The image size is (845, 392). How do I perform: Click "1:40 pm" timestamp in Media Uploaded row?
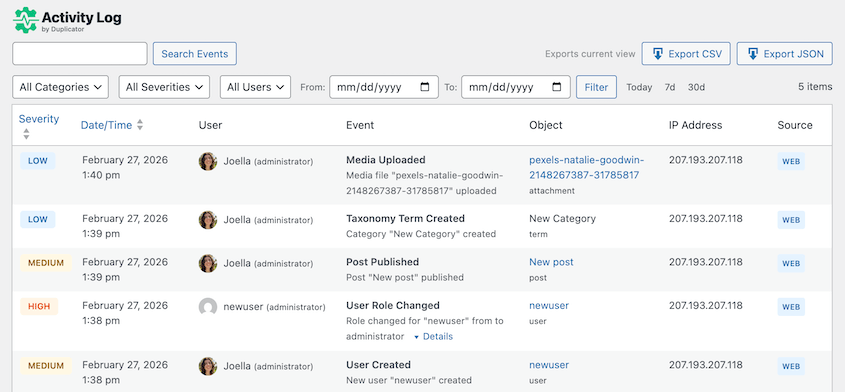[101, 175]
